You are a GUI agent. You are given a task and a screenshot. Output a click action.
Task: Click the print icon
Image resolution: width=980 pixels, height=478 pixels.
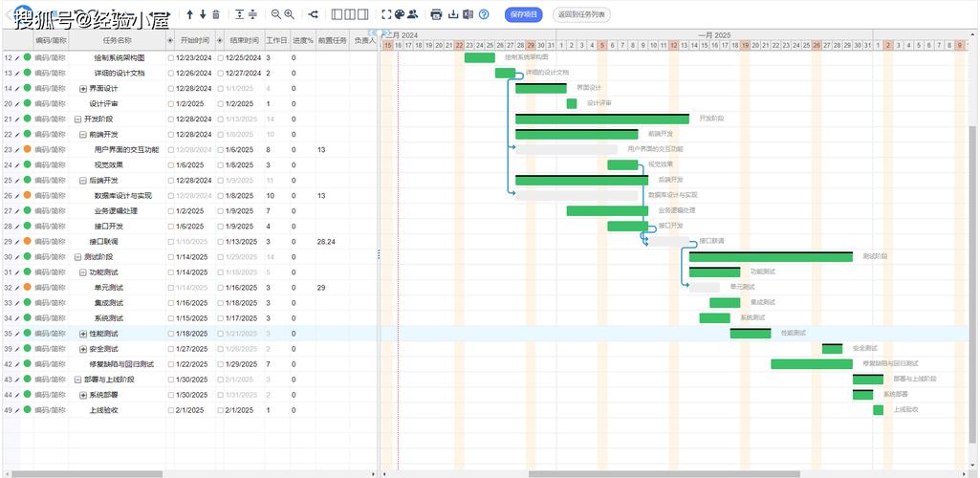tap(436, 14)
